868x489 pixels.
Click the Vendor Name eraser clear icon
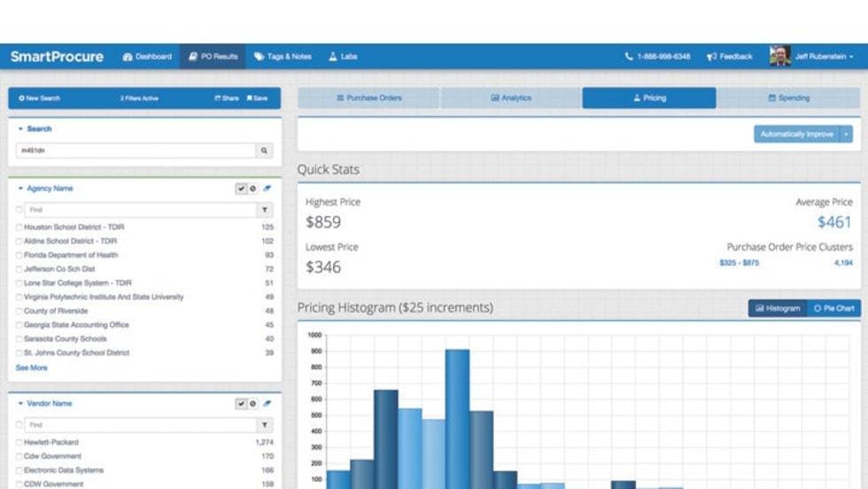(x=267, y=404)
